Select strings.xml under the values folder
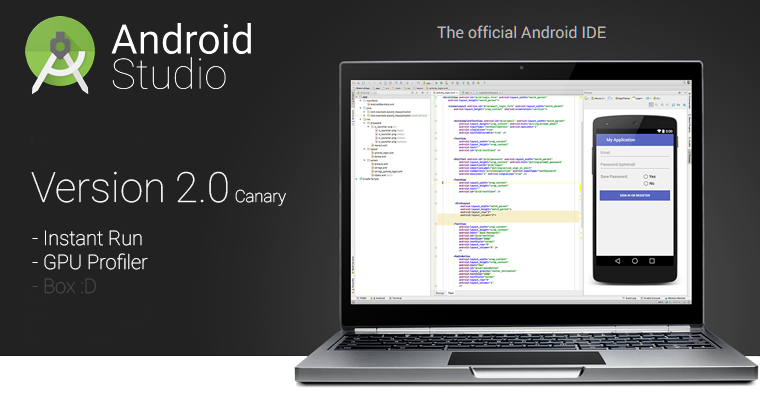The image size is (760, 394). [380, 168]
